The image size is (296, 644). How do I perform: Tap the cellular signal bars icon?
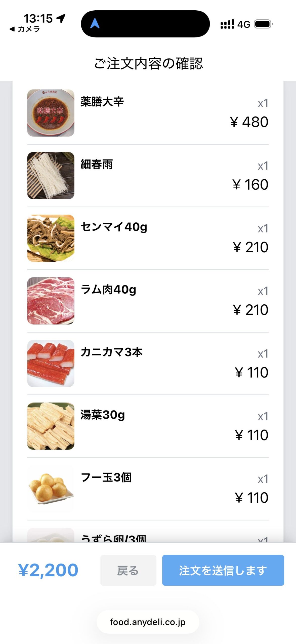pyautogui.click(x=227, y=24)
